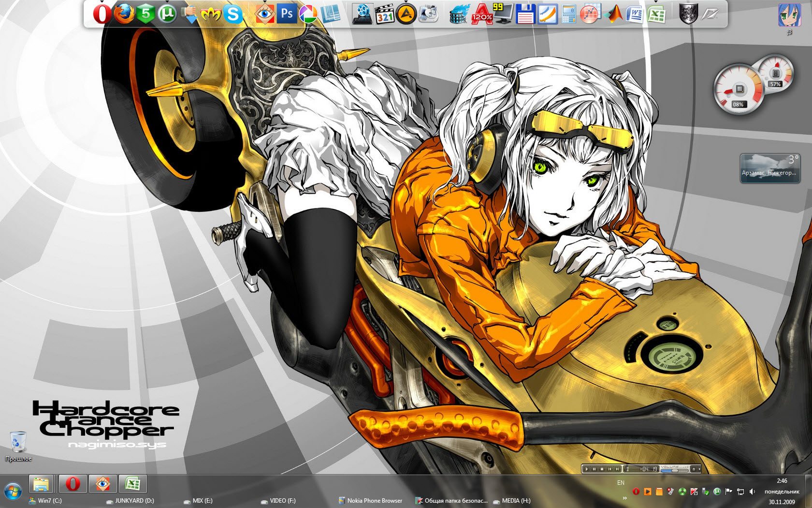This screenshot has height=508, width=812.
Task: Open the JUNKYARD (D:) drive shortcut
Action: [x=130, y=501]
